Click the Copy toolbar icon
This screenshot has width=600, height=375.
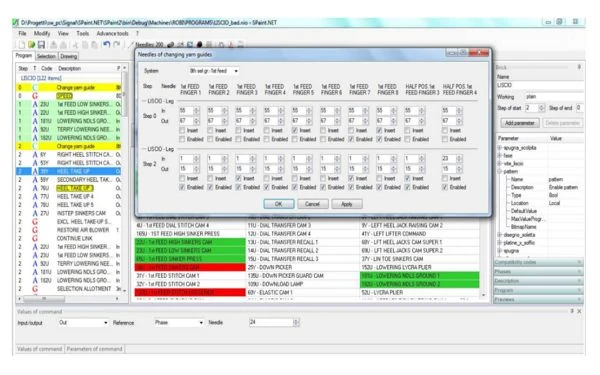pos(85,44)
